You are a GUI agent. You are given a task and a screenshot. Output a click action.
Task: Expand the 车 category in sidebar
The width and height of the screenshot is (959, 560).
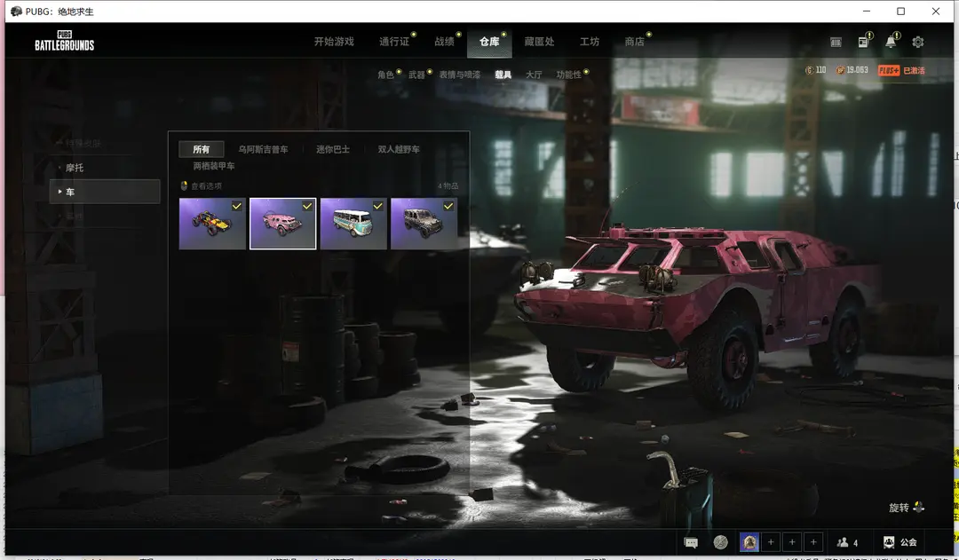tap(105, 192)
